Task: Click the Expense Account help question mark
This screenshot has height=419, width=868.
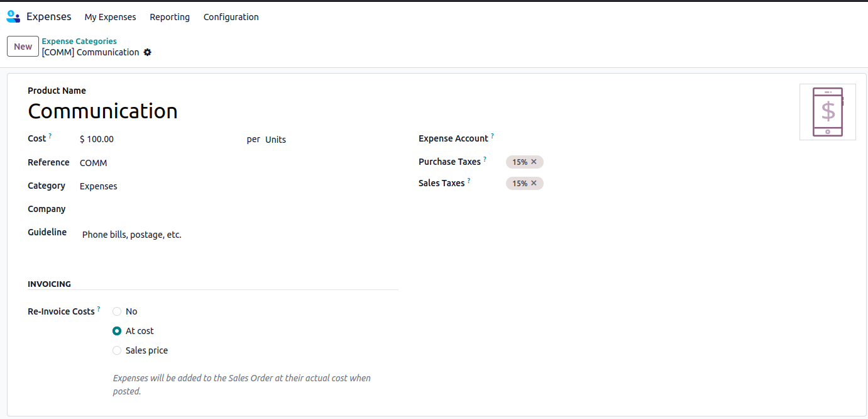Action: point(492,136)
